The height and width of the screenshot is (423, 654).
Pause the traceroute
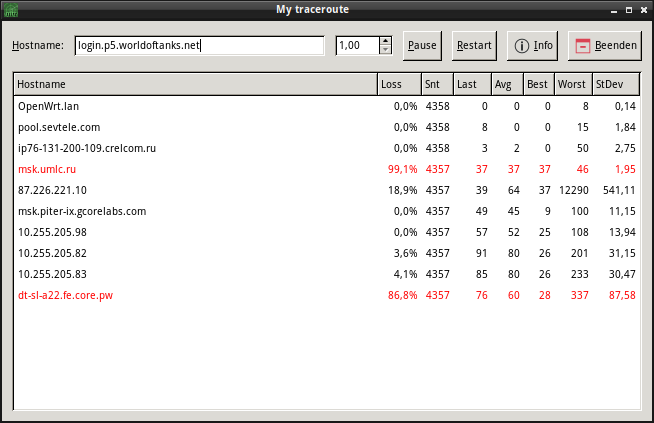(x=422, y=45)
